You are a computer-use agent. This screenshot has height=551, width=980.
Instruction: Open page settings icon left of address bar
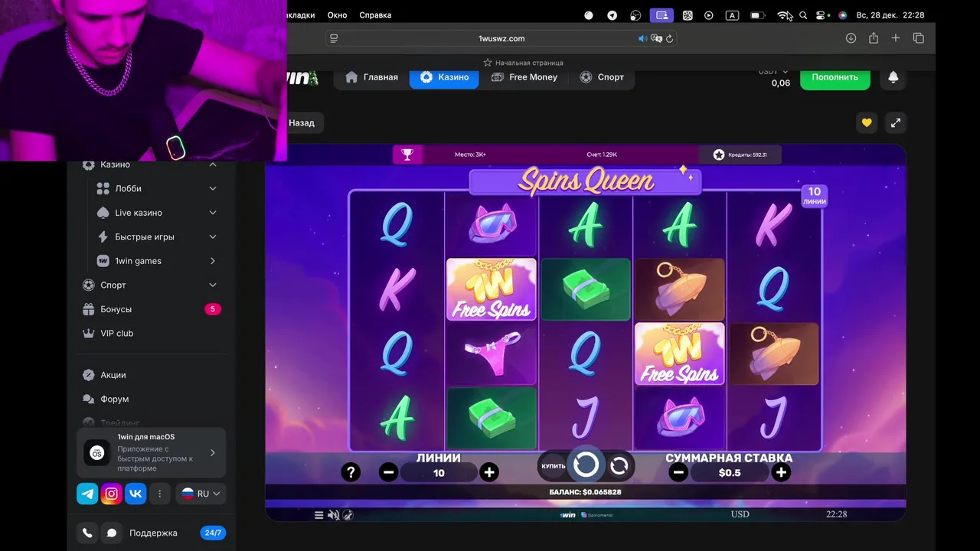333,38
